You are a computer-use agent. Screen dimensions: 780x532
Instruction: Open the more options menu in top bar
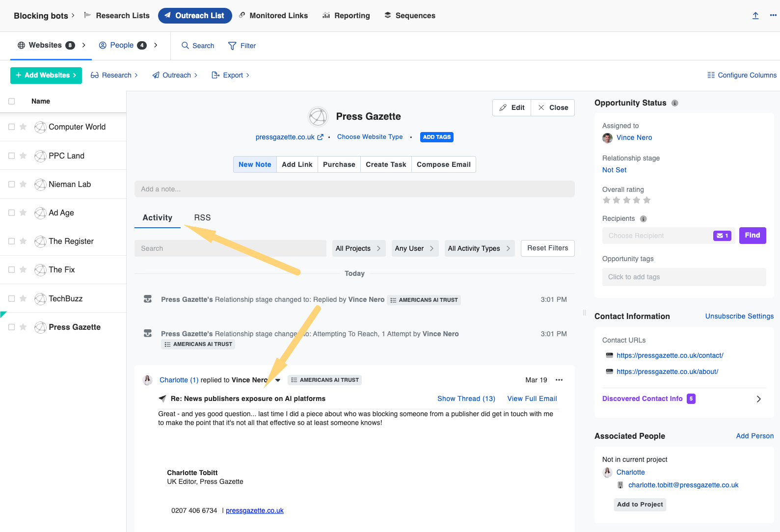[x=773, y=16]
